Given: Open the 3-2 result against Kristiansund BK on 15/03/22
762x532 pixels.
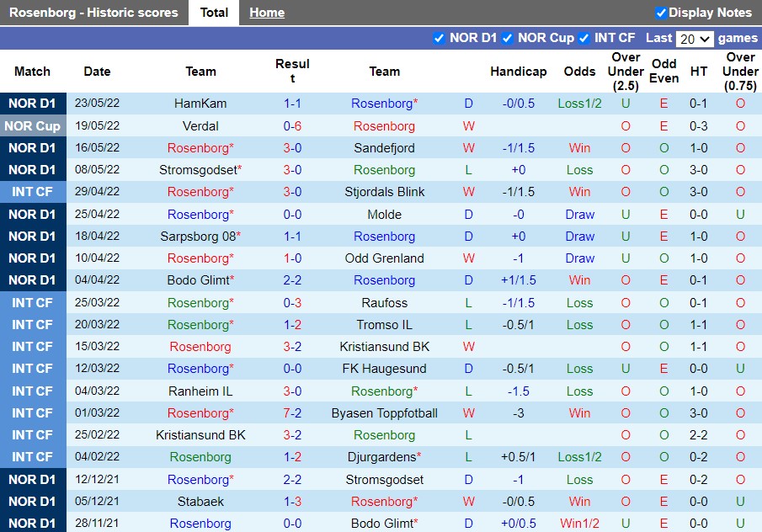Looking at the screenshot, I should (292, 347).
